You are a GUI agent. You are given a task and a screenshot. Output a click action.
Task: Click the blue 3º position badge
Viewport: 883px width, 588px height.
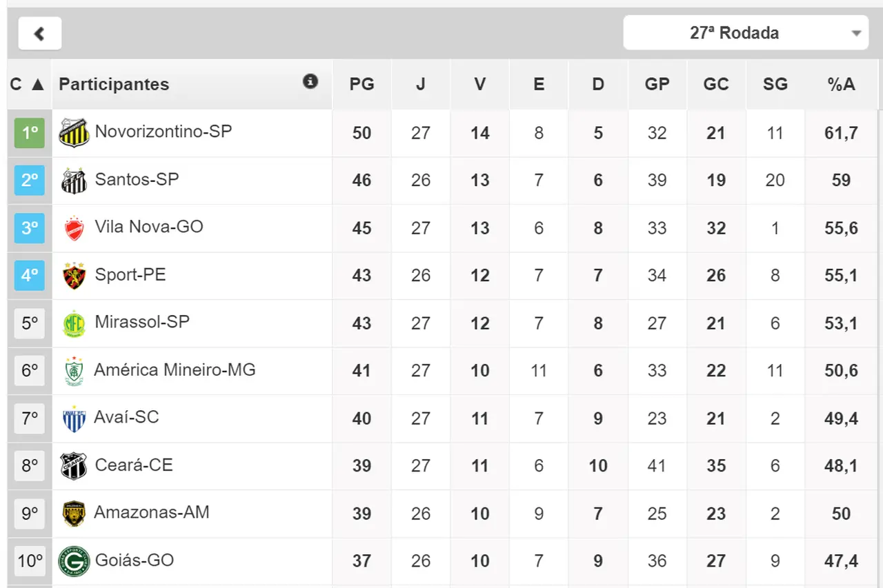point(30,228)
